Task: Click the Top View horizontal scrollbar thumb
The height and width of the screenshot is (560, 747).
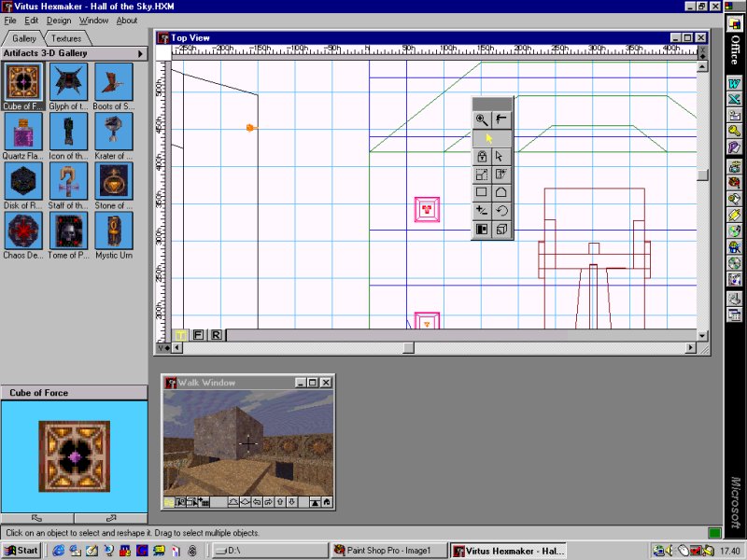Action: tap(408, 348)
